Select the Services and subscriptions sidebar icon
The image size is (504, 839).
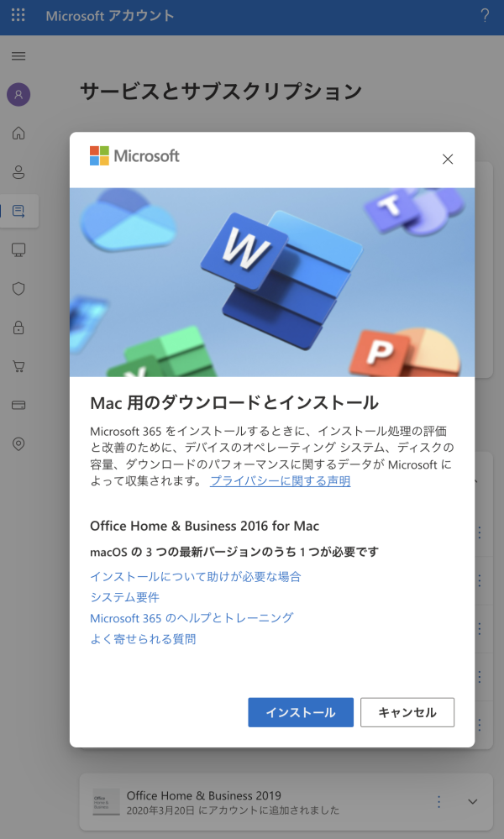18,211
